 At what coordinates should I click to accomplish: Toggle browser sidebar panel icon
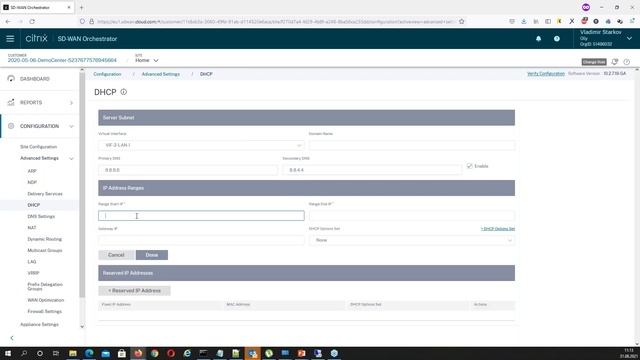548,21
